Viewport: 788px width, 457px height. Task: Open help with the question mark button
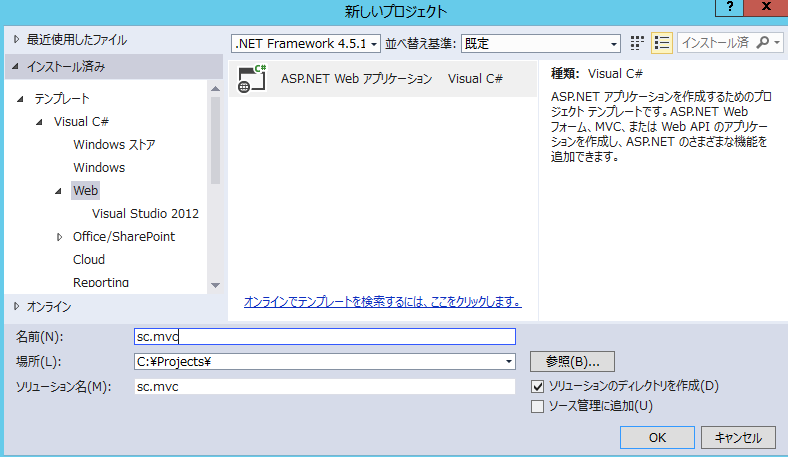[x=730, y=7]
